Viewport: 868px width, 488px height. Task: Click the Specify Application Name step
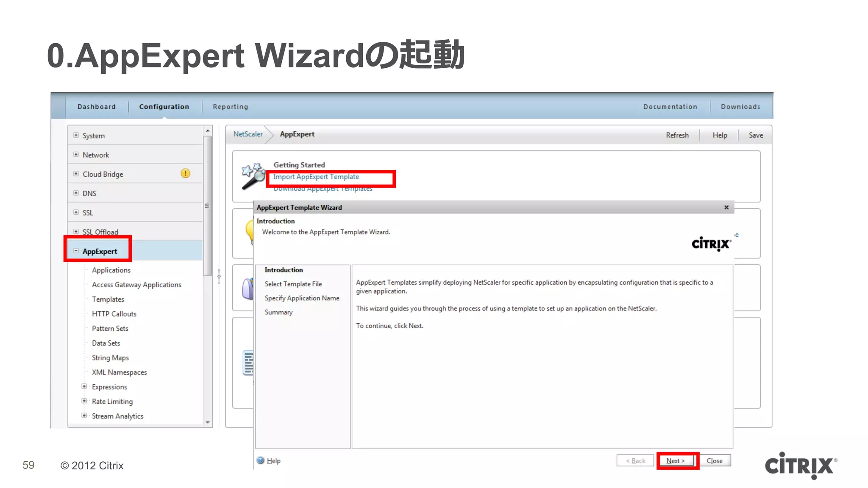[302, 298]
